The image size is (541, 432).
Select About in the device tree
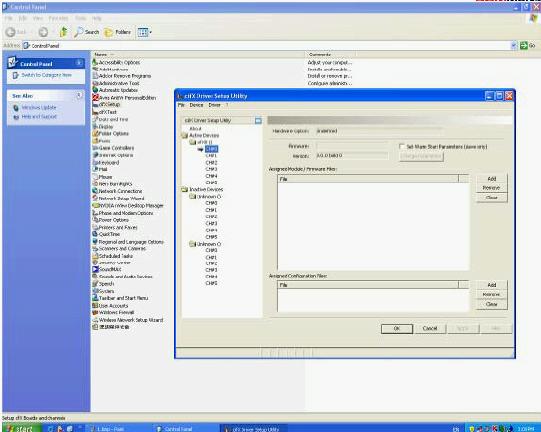(195, 129)
